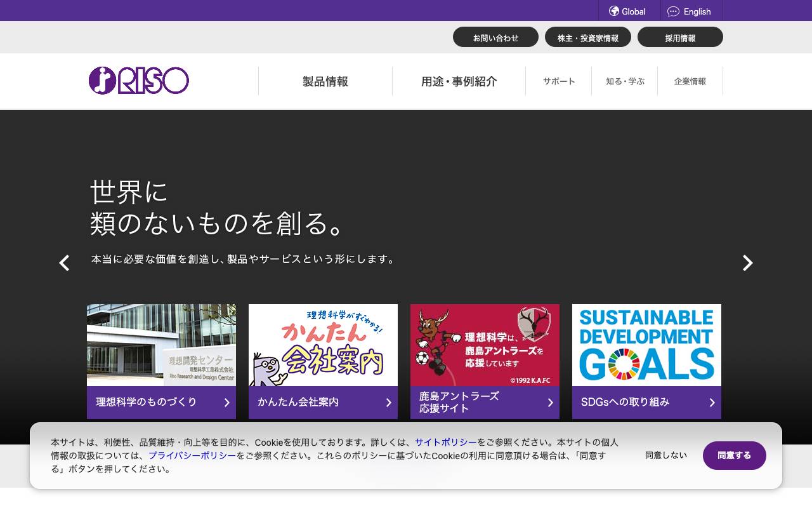Screen dimensions: 812x508
Task: Click the left carousel arrow
Action: pos(63,262)
